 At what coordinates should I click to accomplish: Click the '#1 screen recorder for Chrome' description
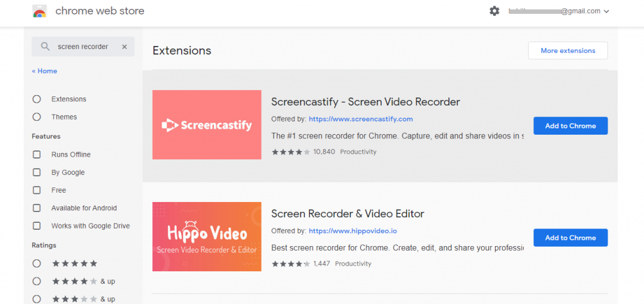click(x=397, y=136)
